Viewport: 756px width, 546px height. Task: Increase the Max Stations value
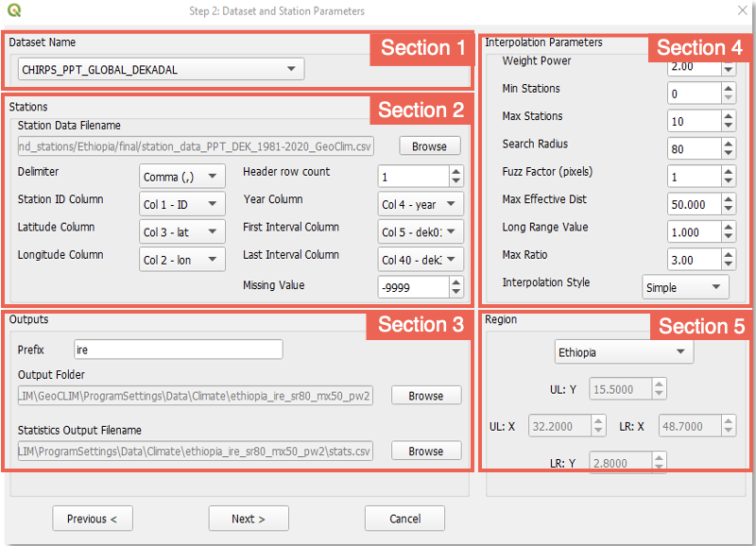pos(728,116)
